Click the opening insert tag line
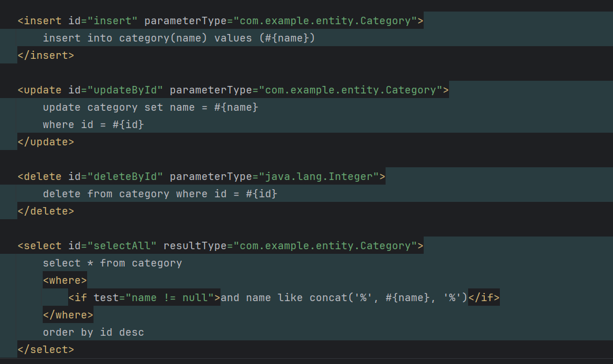Screen dimensions: 613x364 tap(220, 21)
